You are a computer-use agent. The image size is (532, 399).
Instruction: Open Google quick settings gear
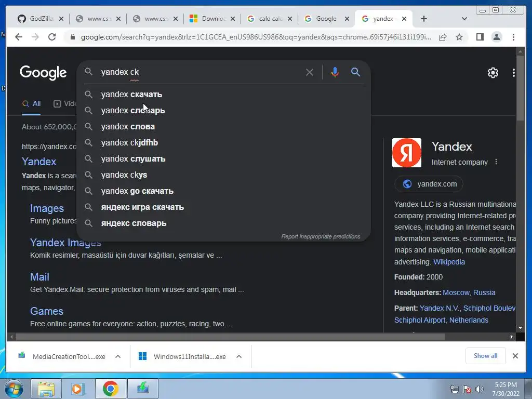click(493, 73)
